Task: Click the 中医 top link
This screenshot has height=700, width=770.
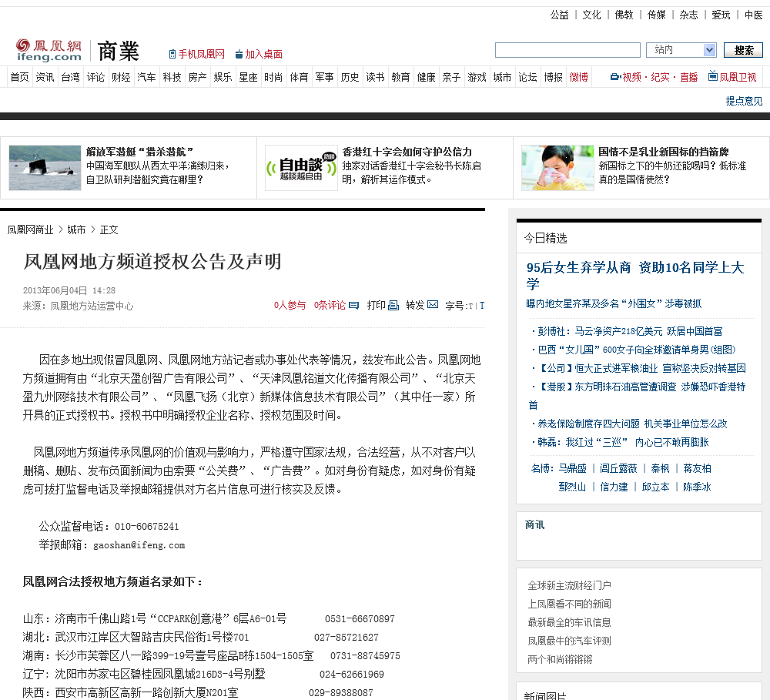Action: click(753, 15)
